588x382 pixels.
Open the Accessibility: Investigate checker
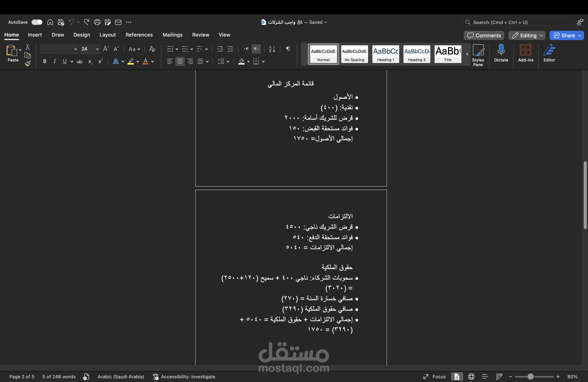coord(184,377)
